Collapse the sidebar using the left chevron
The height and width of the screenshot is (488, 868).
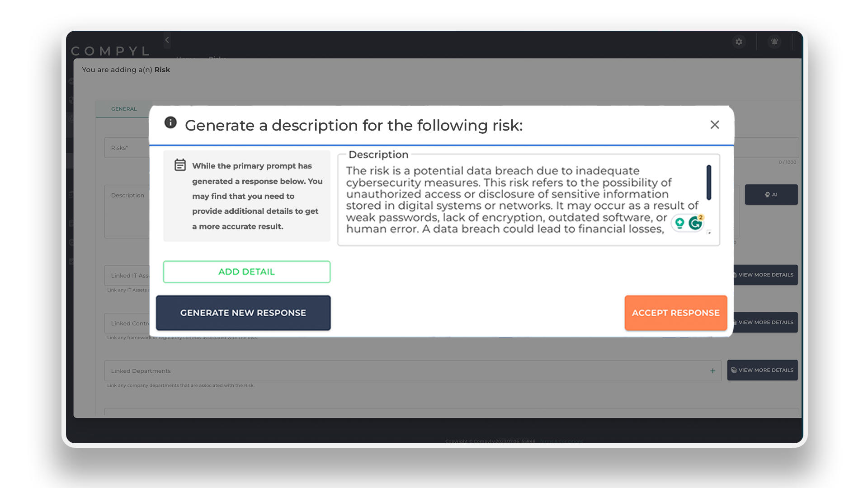[166, 40]
